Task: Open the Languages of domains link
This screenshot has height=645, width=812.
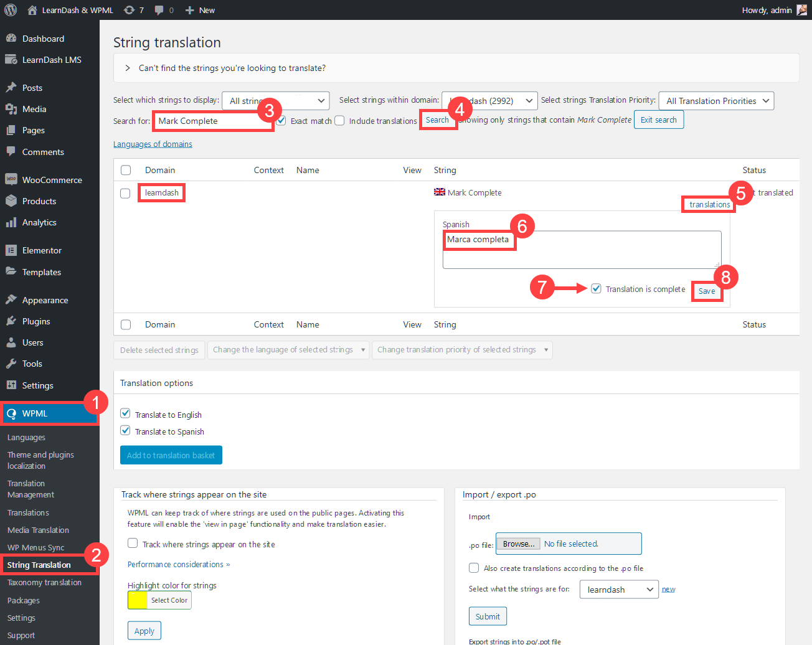Action: 153,144
